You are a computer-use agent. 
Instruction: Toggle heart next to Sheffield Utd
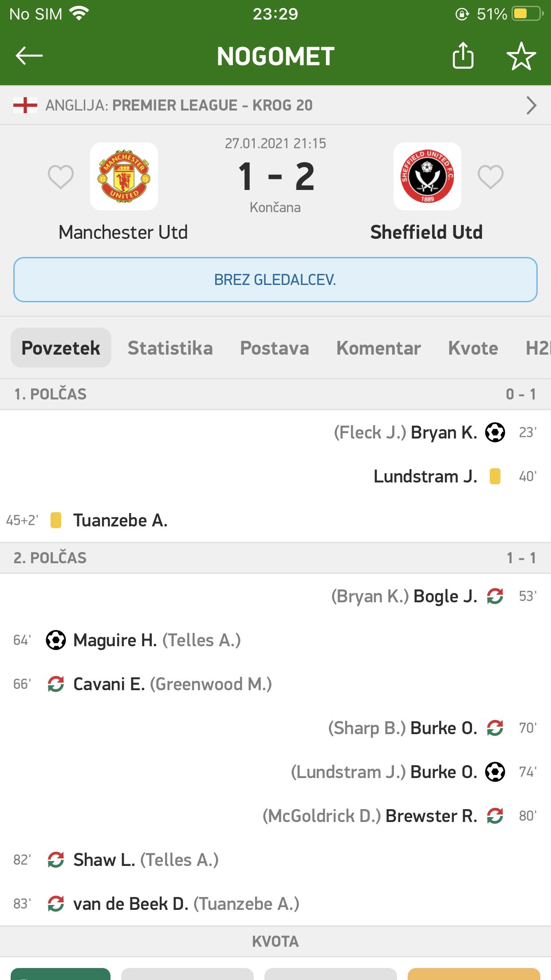click(x=490, y=177)
